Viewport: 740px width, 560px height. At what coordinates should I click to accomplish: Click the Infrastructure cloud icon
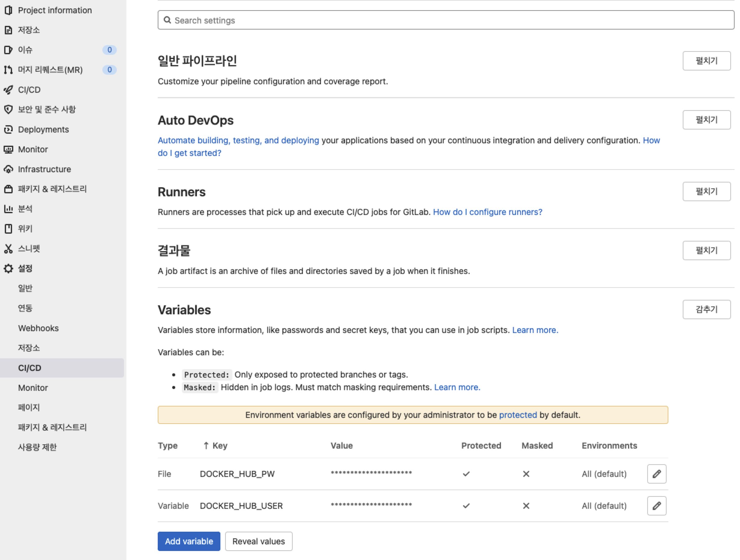point(8,169)
